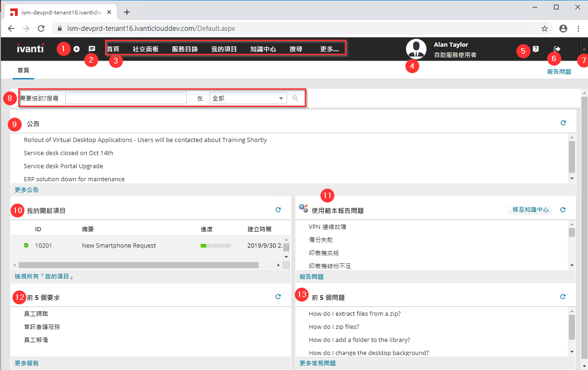Click the search magnifier icon
Image resolution: width=588 pixels, height=370 pixels.
pos(295,98)
